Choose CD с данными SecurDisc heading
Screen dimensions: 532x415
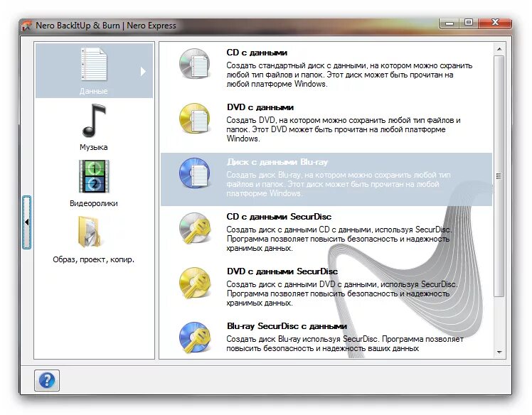click(279, 217)
